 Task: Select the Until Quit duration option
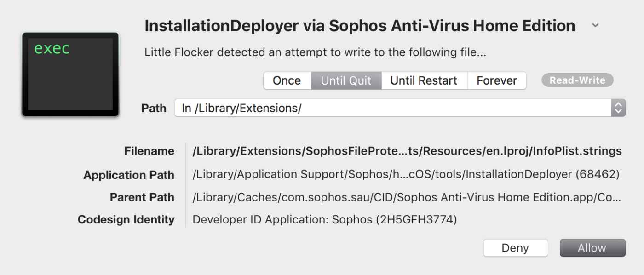pos(346,80)
